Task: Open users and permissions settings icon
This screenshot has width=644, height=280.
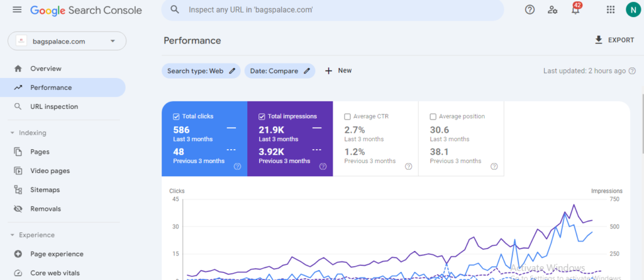Action: click(552, 9)
